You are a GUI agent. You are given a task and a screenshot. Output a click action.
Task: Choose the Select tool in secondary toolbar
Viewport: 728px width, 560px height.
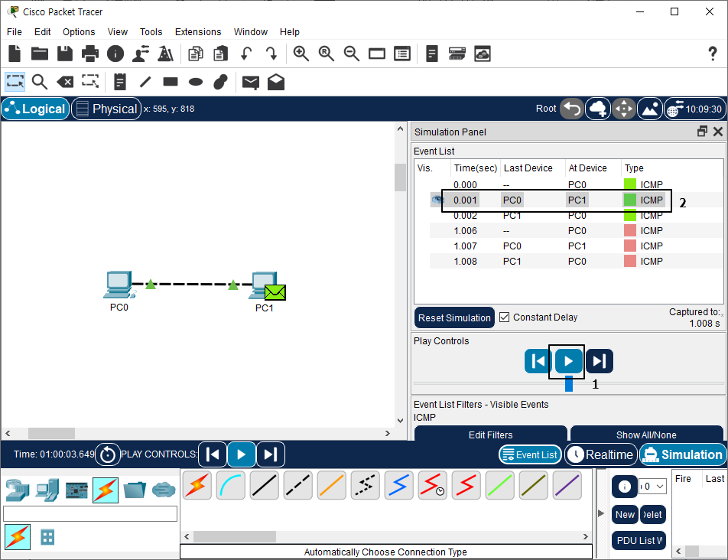click(x=15, y=82)
